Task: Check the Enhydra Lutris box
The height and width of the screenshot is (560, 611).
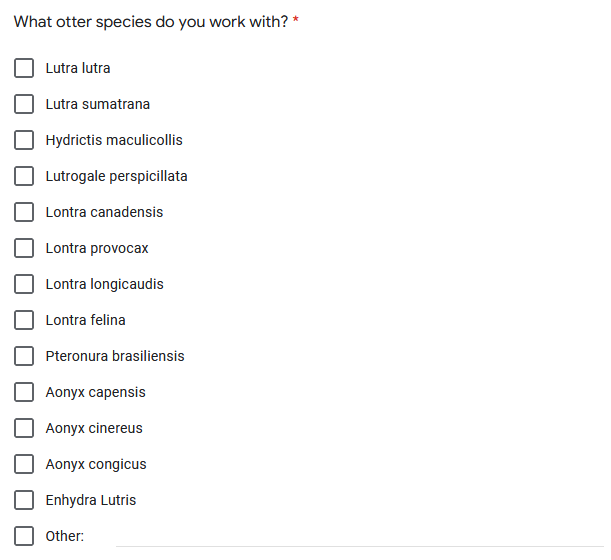Action: [24, 501]
